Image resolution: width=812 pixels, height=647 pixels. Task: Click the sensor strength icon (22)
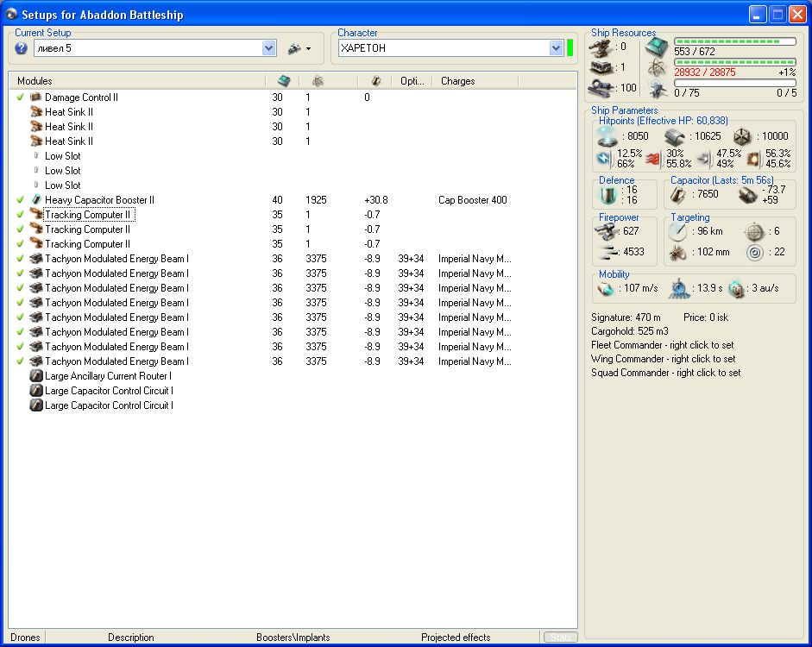click(755, 253)
